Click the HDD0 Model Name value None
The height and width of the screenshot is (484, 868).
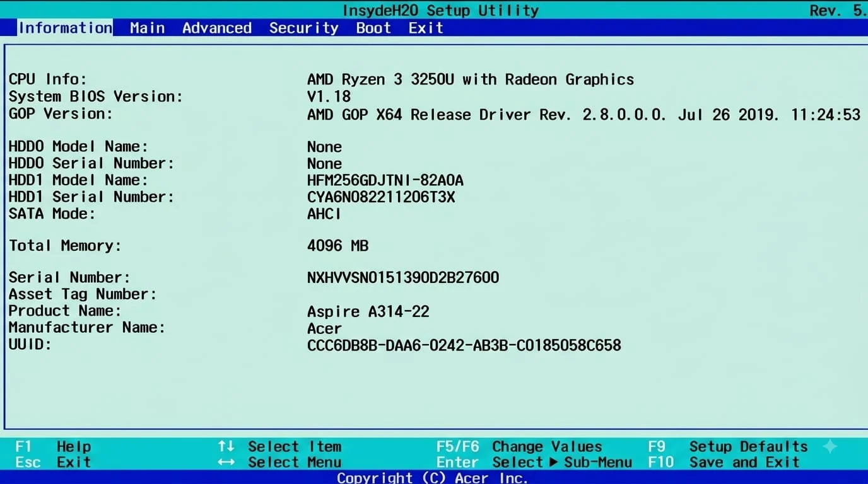[324, 147]
